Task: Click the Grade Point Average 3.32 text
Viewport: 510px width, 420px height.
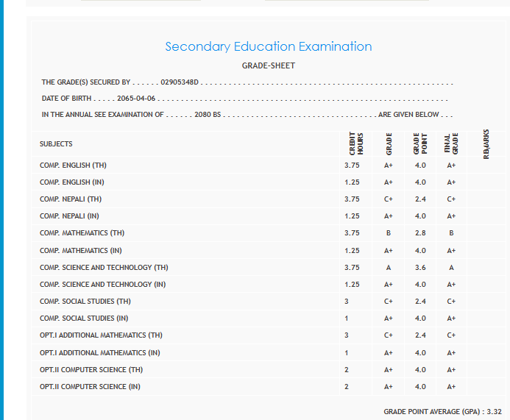Action: (442, 412)
